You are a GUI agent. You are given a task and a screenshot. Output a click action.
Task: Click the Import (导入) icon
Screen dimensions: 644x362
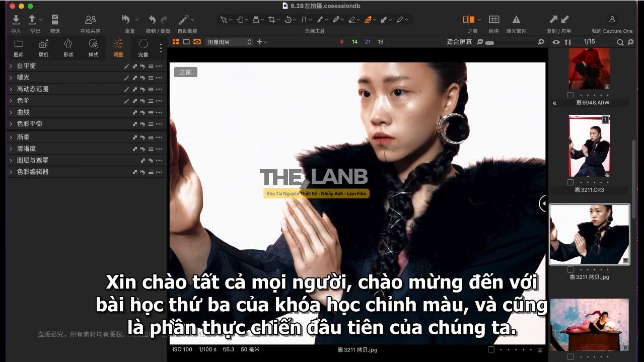(x=16, y=20)
